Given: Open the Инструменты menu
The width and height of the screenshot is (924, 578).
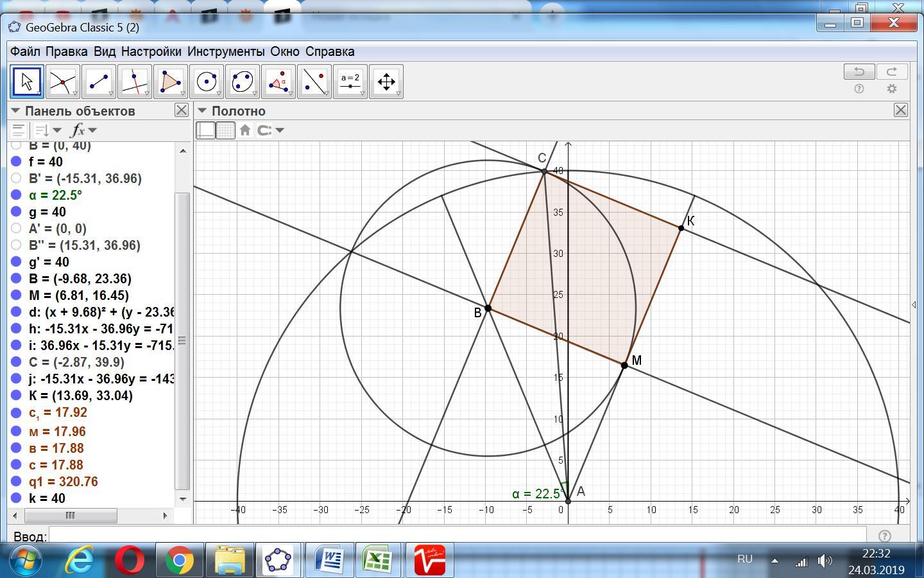Looking at the screenshot, I should (x=226, y=51).
